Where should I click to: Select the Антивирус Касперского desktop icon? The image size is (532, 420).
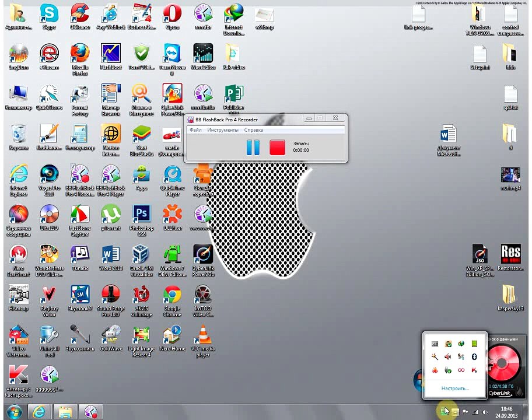[x=18, y=381]
